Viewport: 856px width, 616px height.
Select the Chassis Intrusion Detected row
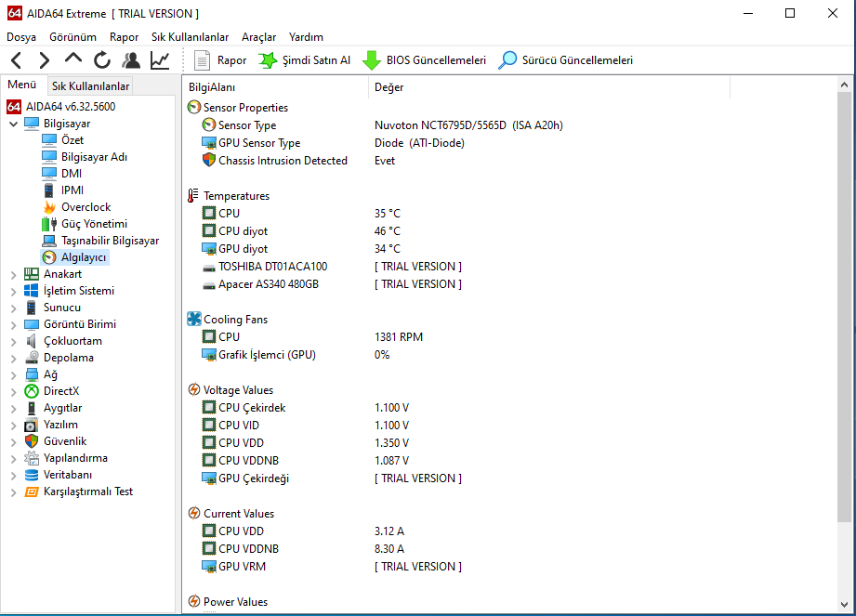(x=298, y=161)
